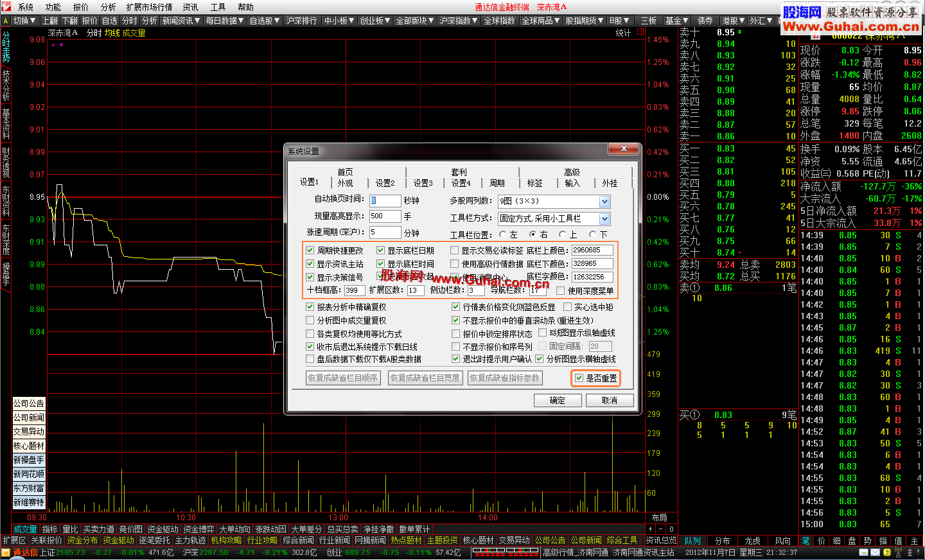The height and width of the screenshot is (560, 925).
Task: Click the orange icon beside 通达信 in status bar
Action: click(6, 552)
